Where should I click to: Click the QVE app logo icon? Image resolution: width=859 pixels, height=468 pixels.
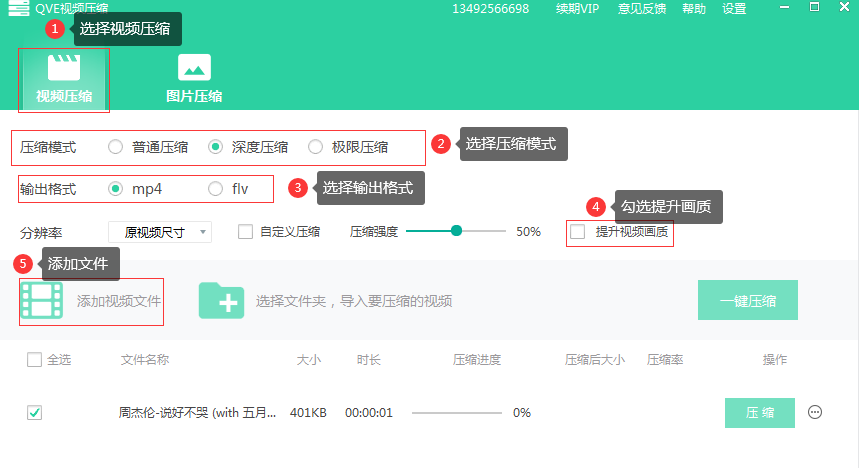click(19, 8)
